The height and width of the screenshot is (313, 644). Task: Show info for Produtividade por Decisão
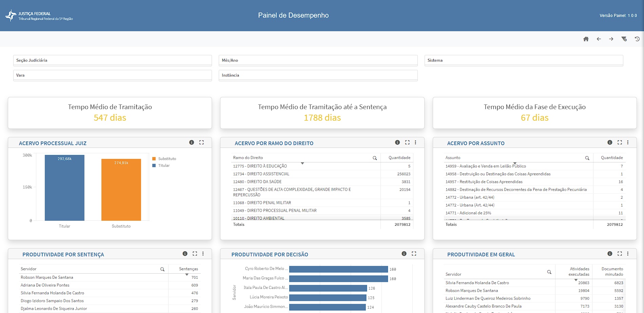(404, 254)
